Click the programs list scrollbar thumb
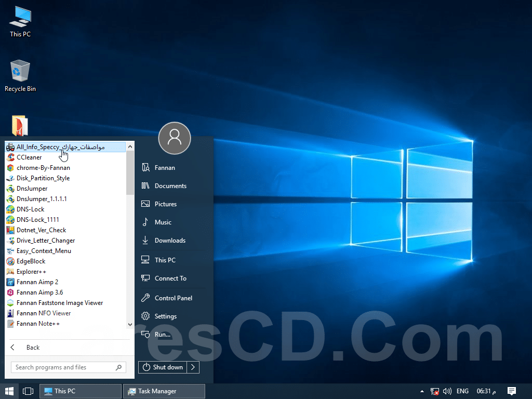Viewport: 532px width, 399px height. tap(130, 173)
